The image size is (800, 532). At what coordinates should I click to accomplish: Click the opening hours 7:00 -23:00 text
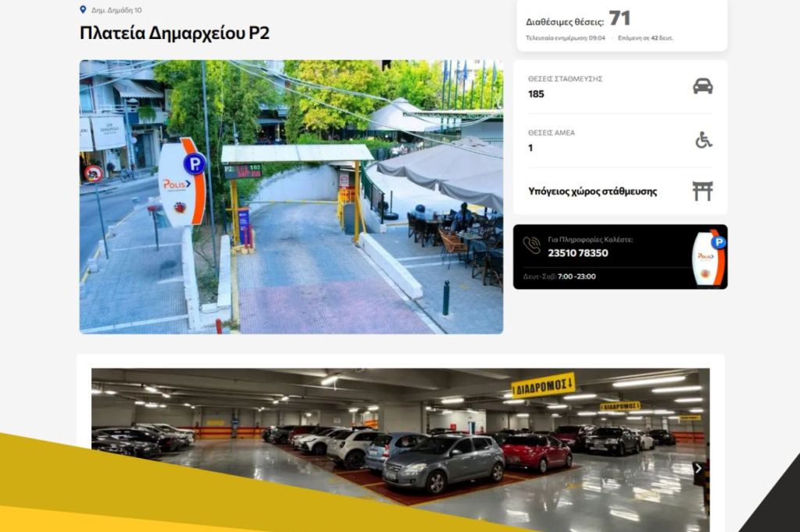click(x=577, y=277)
